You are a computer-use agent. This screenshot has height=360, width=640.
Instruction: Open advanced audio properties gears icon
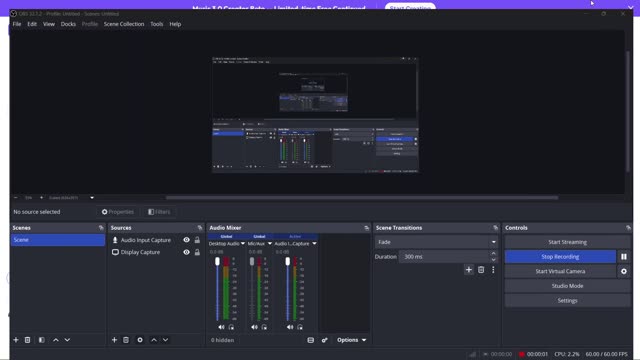coord(324,340)
